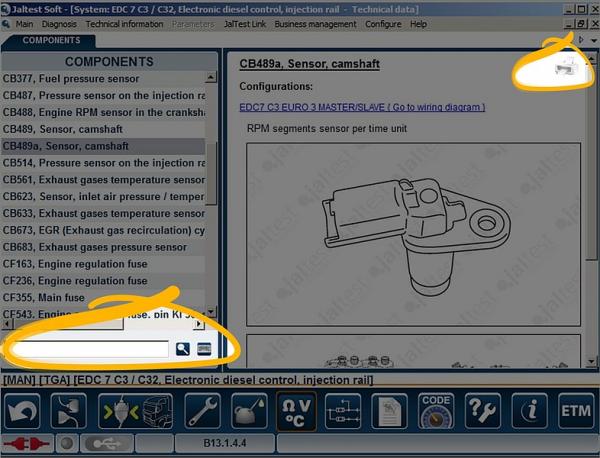
Task: Select the ohm volt celsius measurements icon
Action: pyautogui.click(x=296, y=411)
